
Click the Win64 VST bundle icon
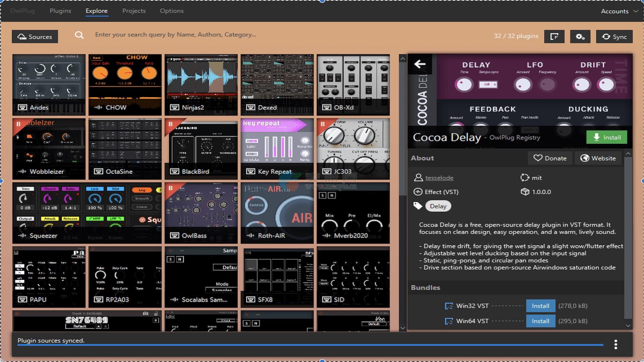pyautogui.click(x=448, y=321)
